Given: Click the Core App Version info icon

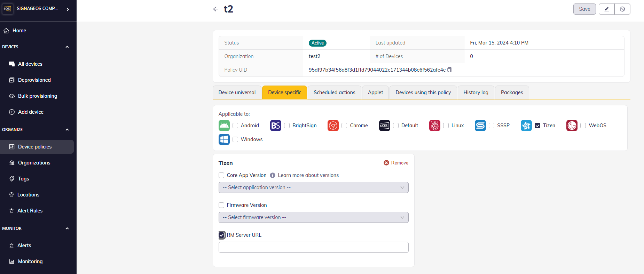Looking at the screenshot, I should [273, 175].
